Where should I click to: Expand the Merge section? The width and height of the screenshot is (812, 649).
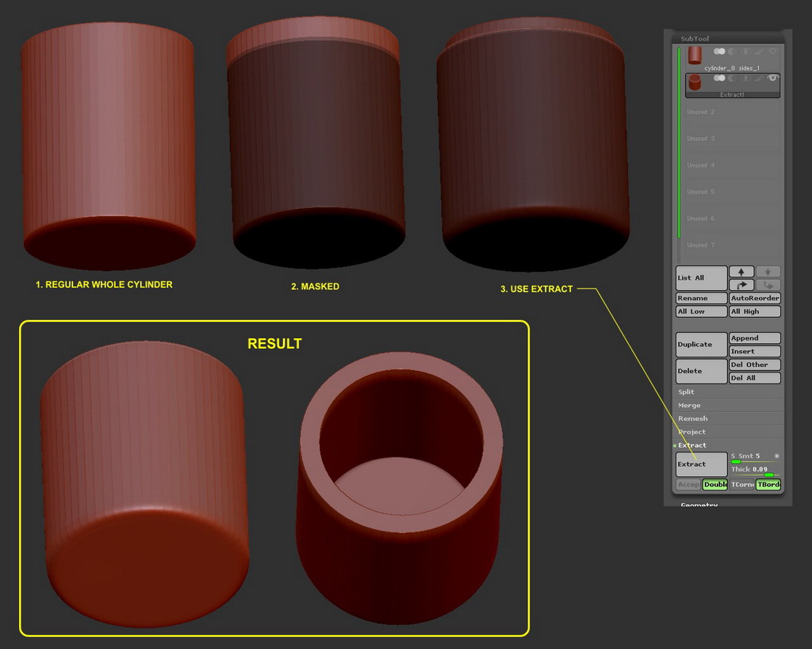pyautogui.click(x=689, y=406)
